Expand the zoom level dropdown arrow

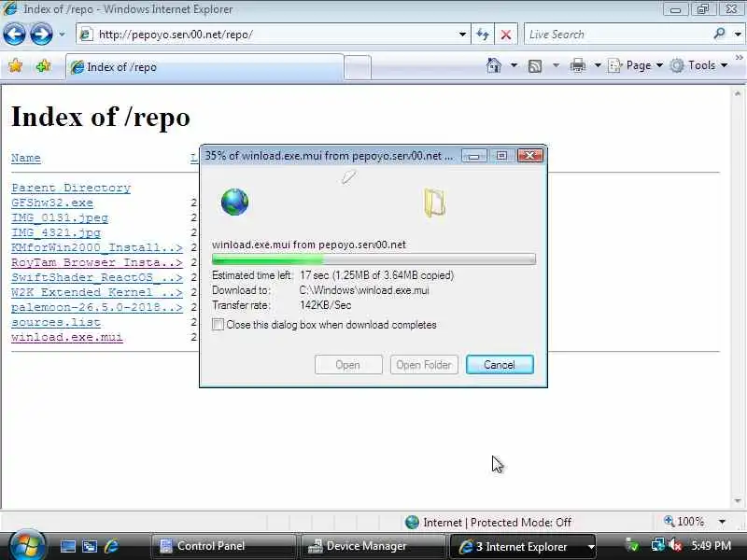coord(722,522)
